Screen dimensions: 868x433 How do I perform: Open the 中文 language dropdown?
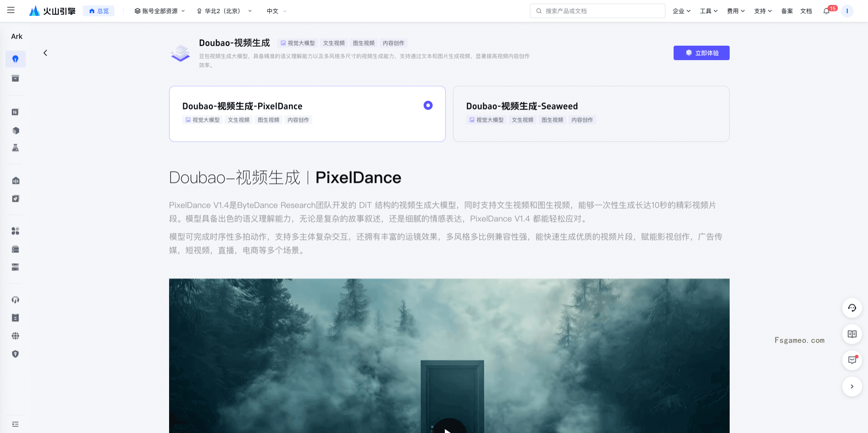tap(276, 11)
